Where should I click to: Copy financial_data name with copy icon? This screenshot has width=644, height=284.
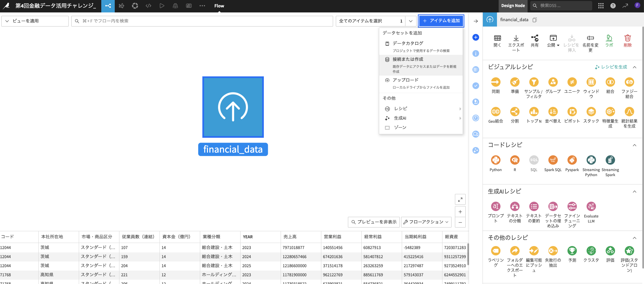point(535,20)
